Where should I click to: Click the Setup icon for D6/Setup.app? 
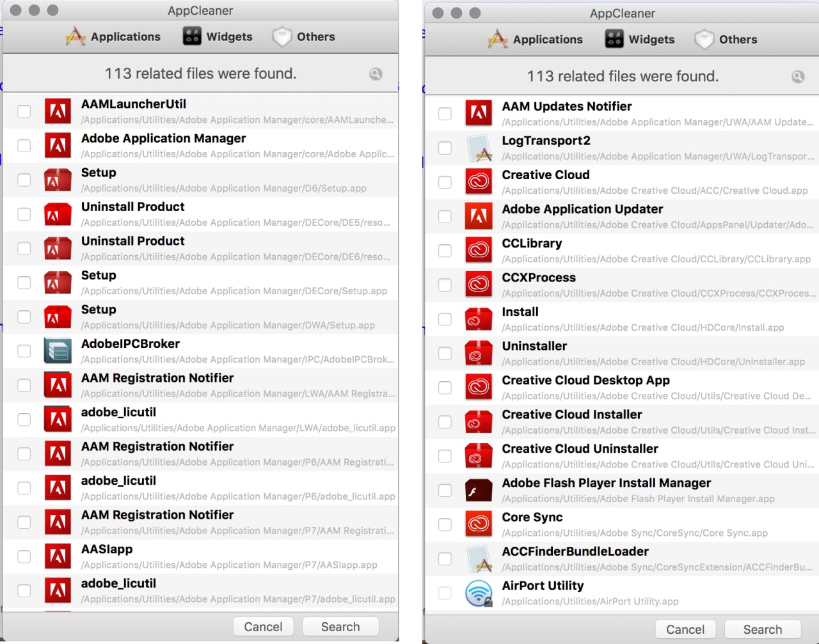(x=58, y=180)
